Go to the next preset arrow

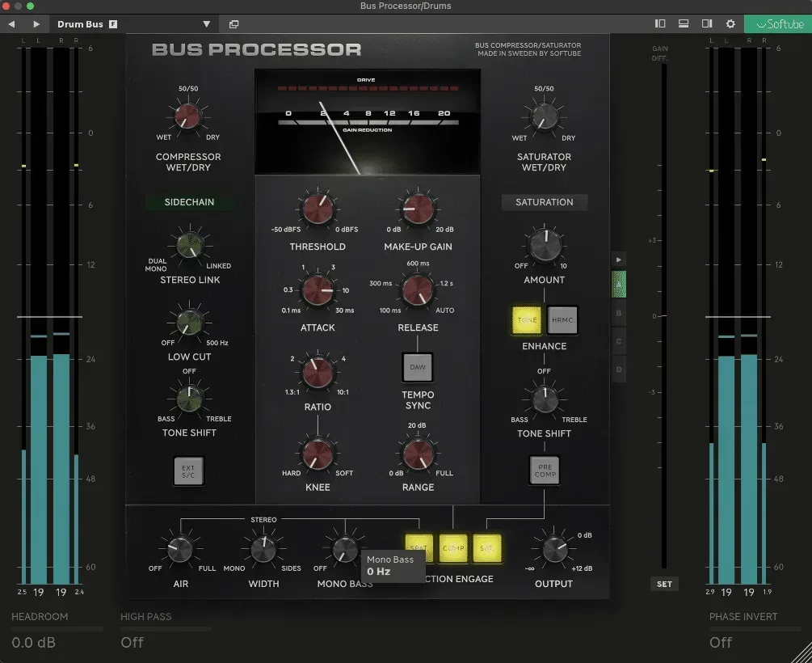36,23
